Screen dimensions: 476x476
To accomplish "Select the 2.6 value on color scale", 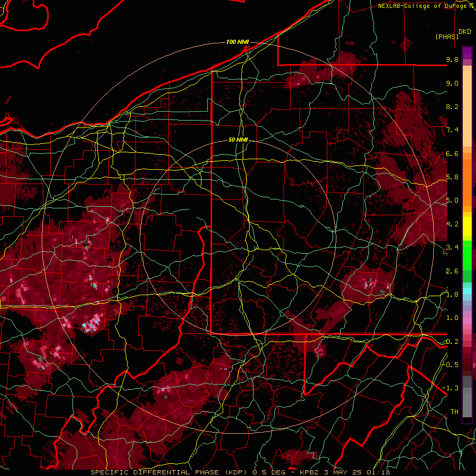I will coord(452,271).
